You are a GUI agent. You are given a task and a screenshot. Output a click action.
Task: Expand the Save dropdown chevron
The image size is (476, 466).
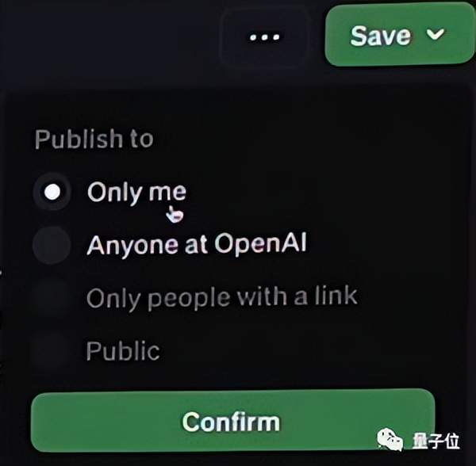pos(436,33)
